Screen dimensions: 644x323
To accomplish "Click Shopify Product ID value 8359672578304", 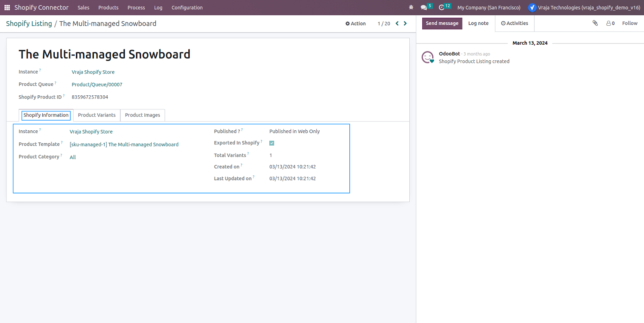I will (90, 97).
